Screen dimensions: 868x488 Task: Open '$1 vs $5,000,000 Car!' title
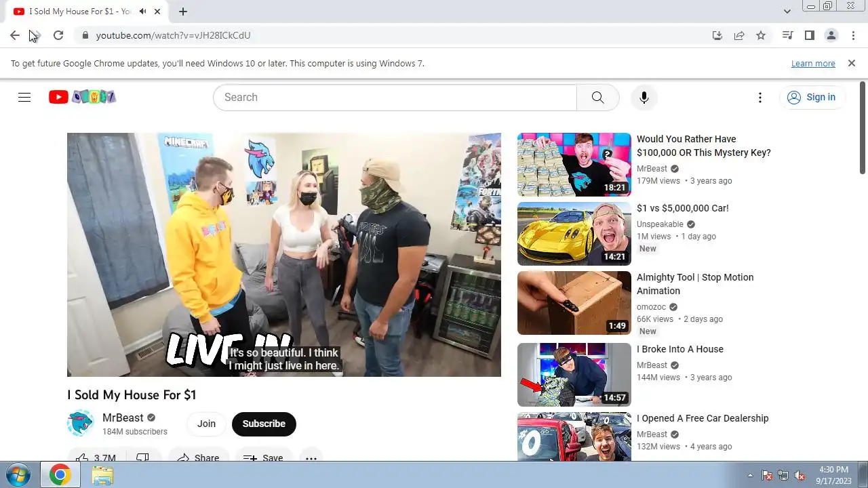[x=683, y=208]
